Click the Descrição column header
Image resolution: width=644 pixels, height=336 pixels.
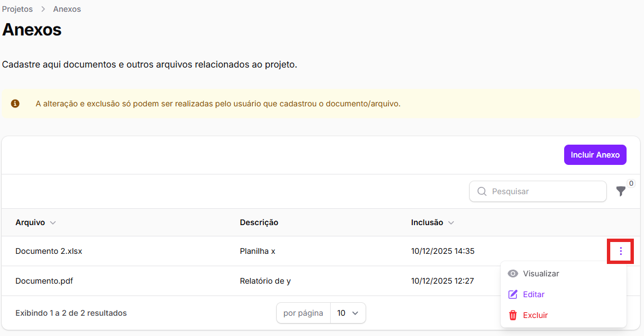(259, 222)
